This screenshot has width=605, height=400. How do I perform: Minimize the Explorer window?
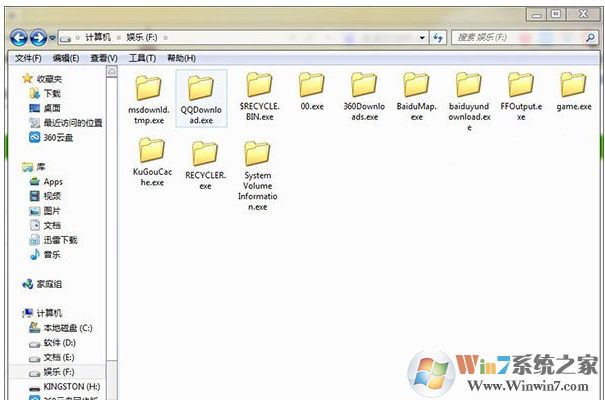pos(536,15)
